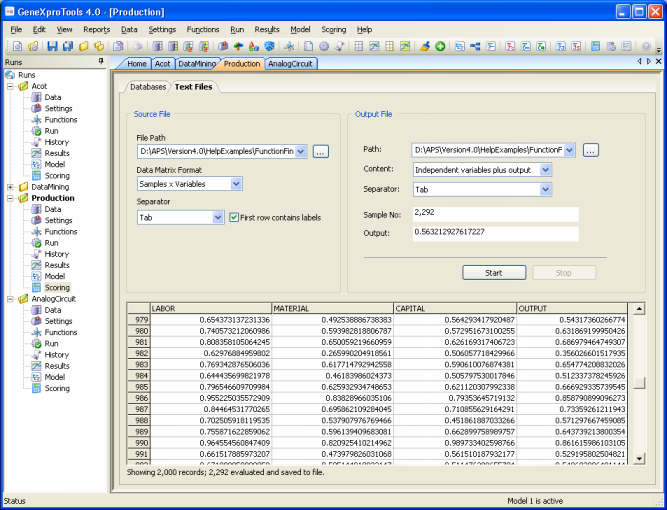Click the clipboard copy icon in toolbar
The width and height of the screenshot is (667, 510).
(x=118, y=46)
